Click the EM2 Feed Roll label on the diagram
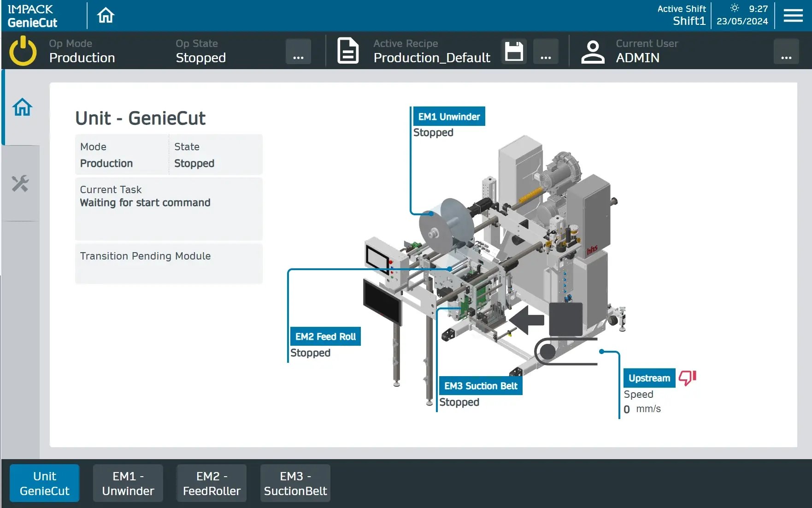The image size is (812, 508). [x=325, y=336]
